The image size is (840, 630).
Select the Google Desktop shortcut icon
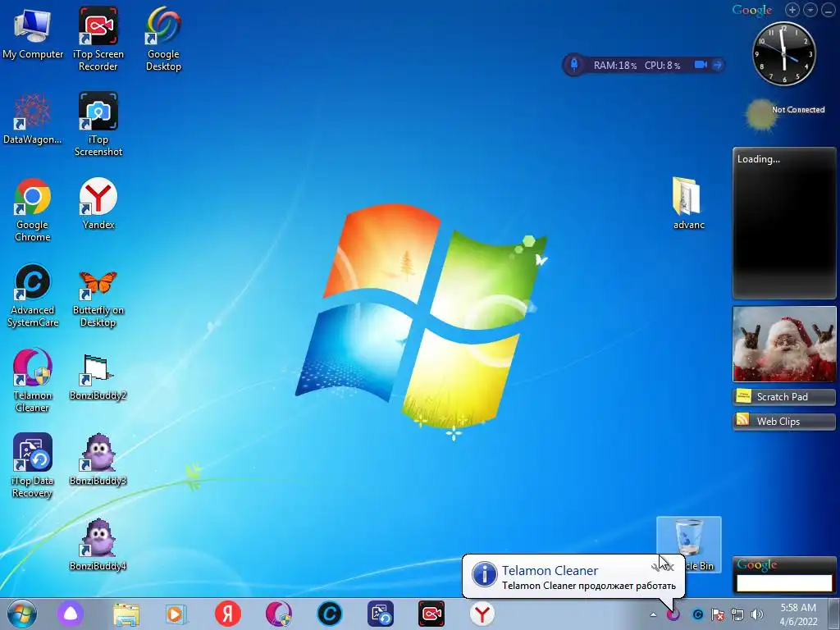point(163,39)
